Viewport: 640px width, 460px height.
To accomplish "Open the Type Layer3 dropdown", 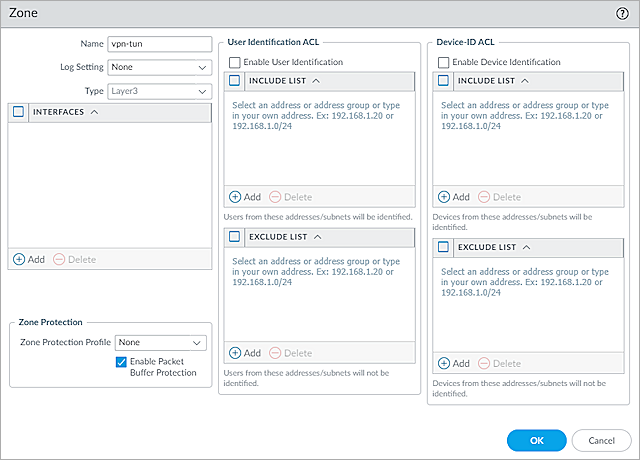I will (x=159, y=91).
